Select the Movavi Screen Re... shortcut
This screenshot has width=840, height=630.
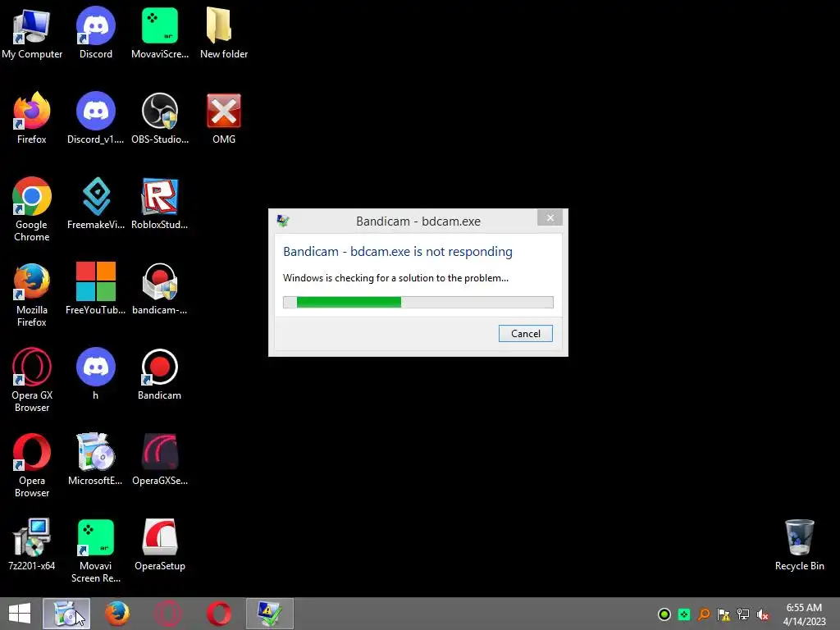pyautogui.click(x=95, y=550)
